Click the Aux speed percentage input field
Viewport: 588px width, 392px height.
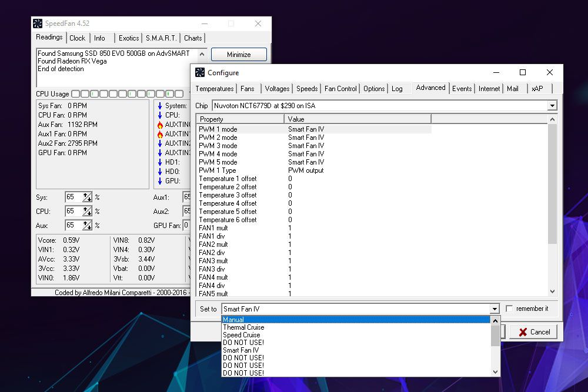[73, 225]
